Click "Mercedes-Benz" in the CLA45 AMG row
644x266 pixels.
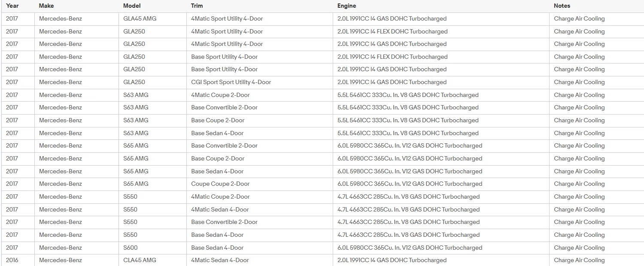(61, 260)
